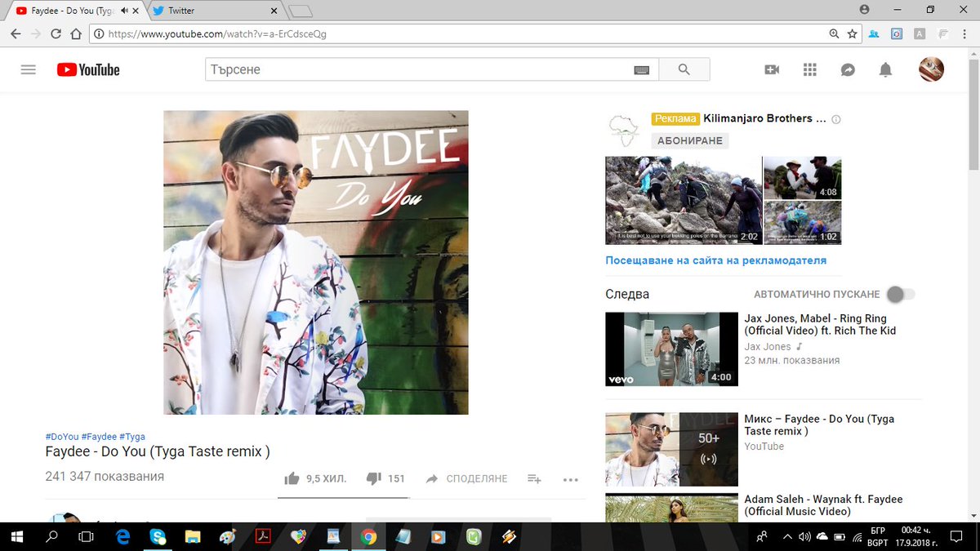Click the browser home button
This screenshot has width=980, height=551.
coord(76,34)
